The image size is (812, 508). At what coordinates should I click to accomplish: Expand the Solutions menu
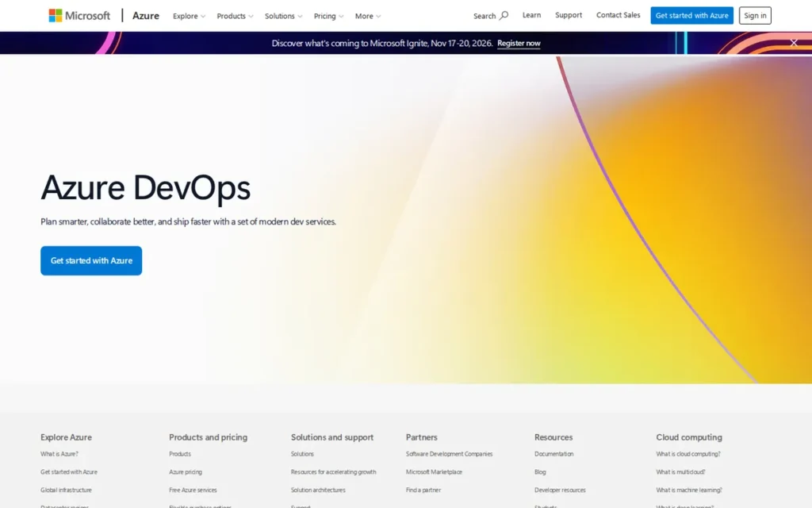[283, 16]
